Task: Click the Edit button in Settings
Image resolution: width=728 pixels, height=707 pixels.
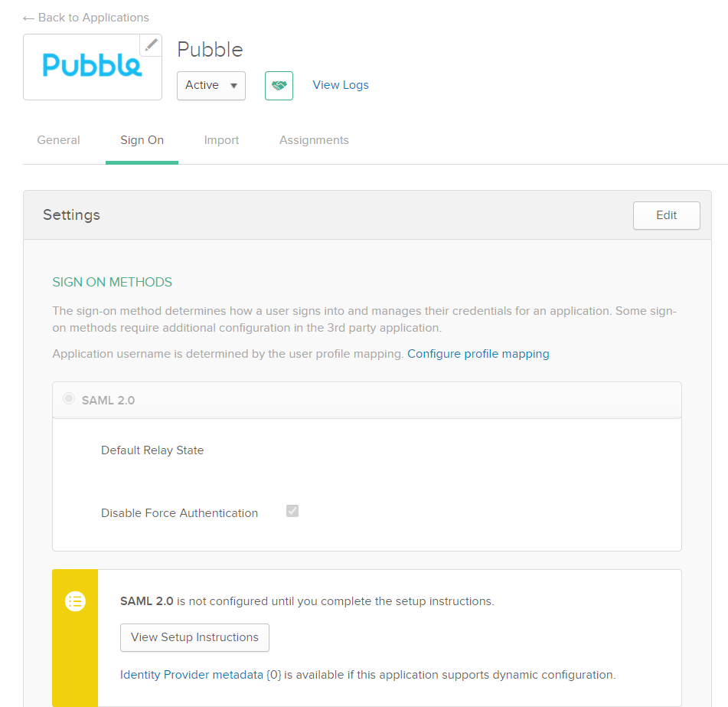Action: tap(666, 215)
